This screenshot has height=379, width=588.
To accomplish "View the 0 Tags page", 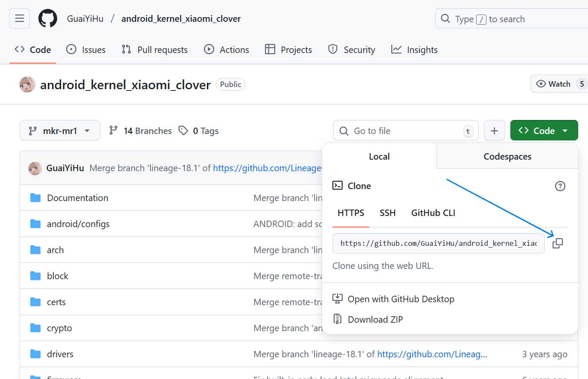I will click(x=199, y=131).
